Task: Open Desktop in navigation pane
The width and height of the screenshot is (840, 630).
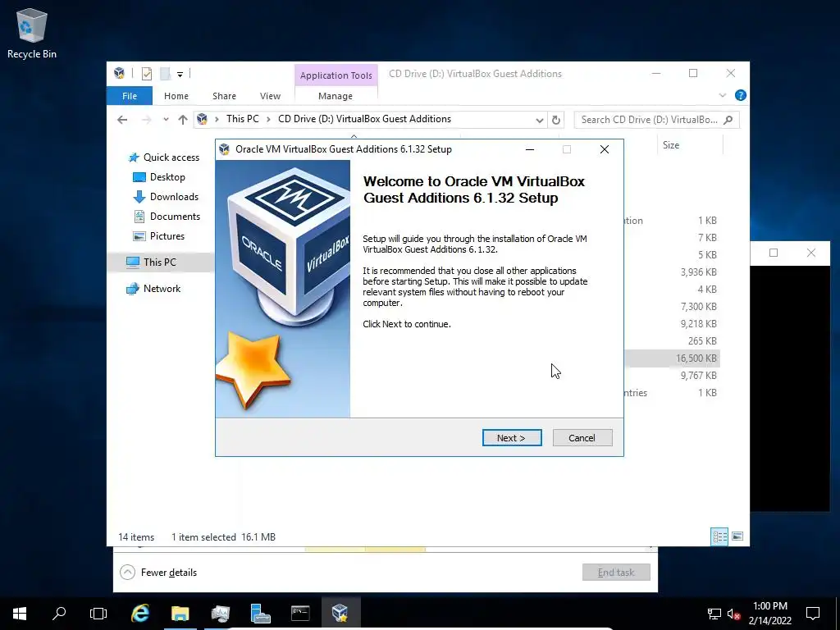Action: point(159,177)
